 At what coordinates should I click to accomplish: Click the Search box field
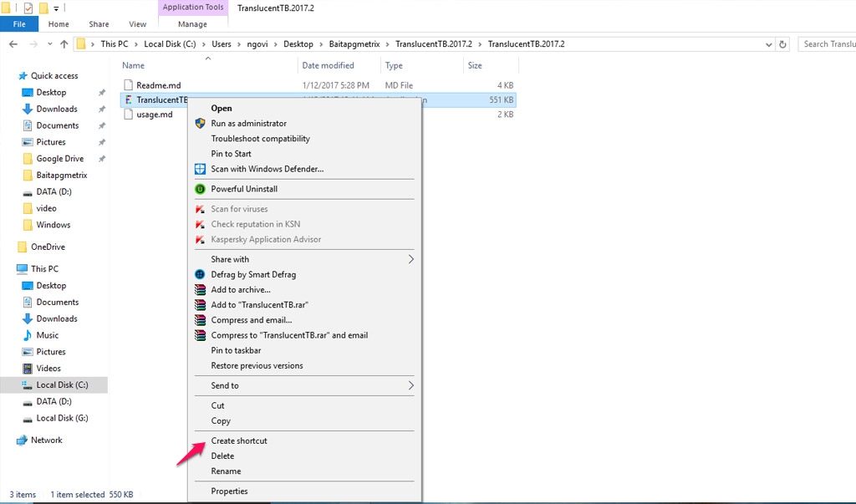click(x=827, y=44)
